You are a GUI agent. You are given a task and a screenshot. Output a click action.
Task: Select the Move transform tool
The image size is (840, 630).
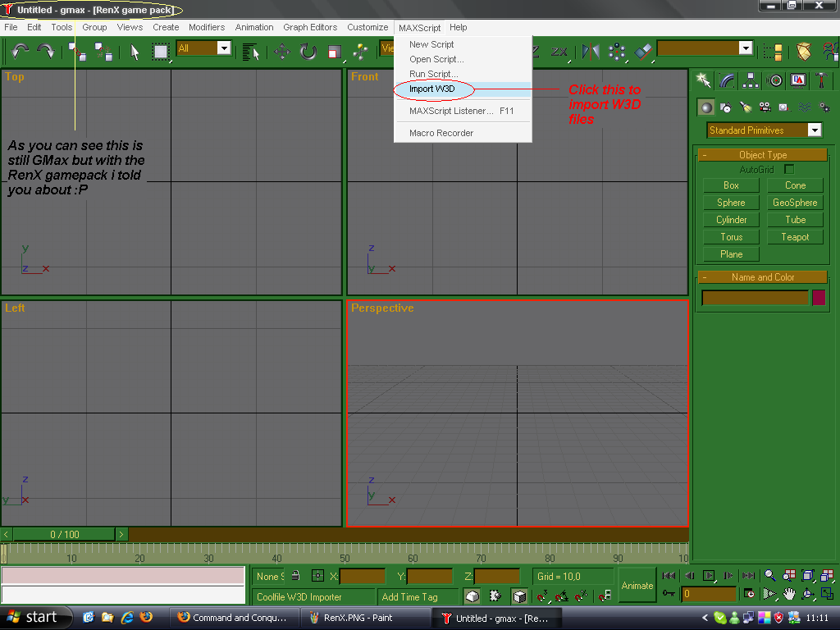click(x=282, y=52)
